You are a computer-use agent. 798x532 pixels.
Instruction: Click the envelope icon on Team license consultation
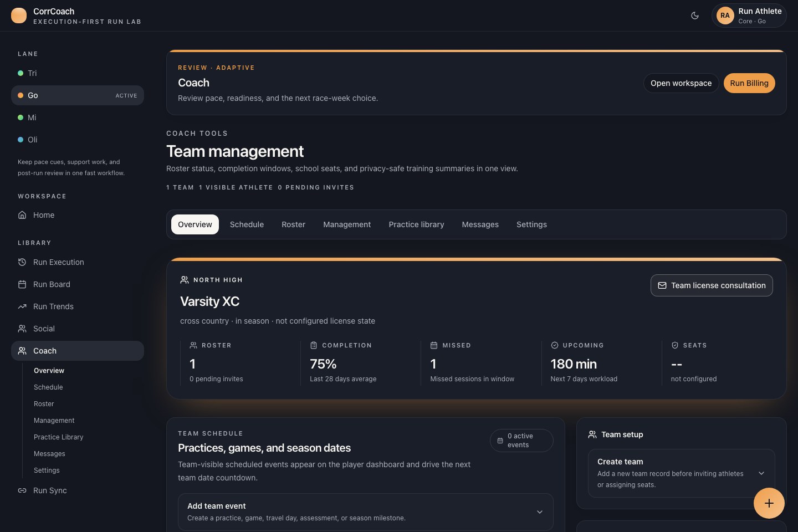[662, 285]
